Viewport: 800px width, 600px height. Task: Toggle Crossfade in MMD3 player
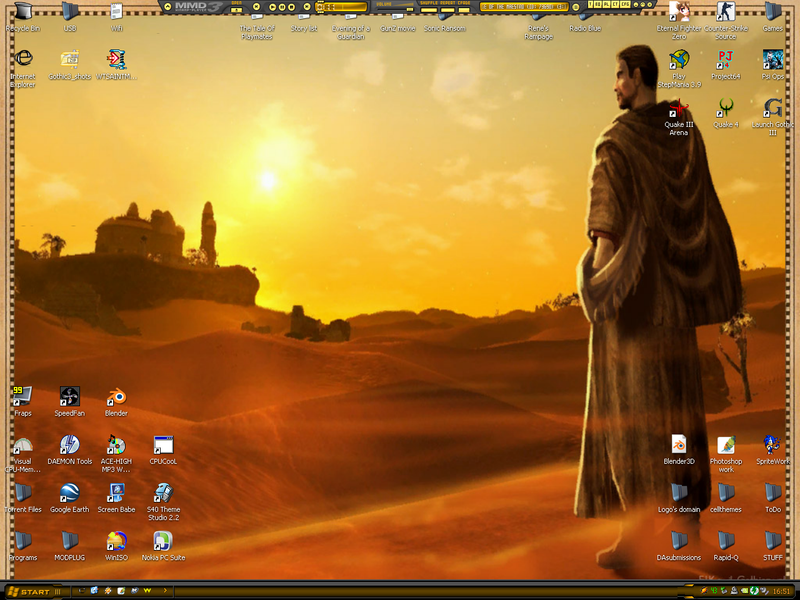point(464,9)
